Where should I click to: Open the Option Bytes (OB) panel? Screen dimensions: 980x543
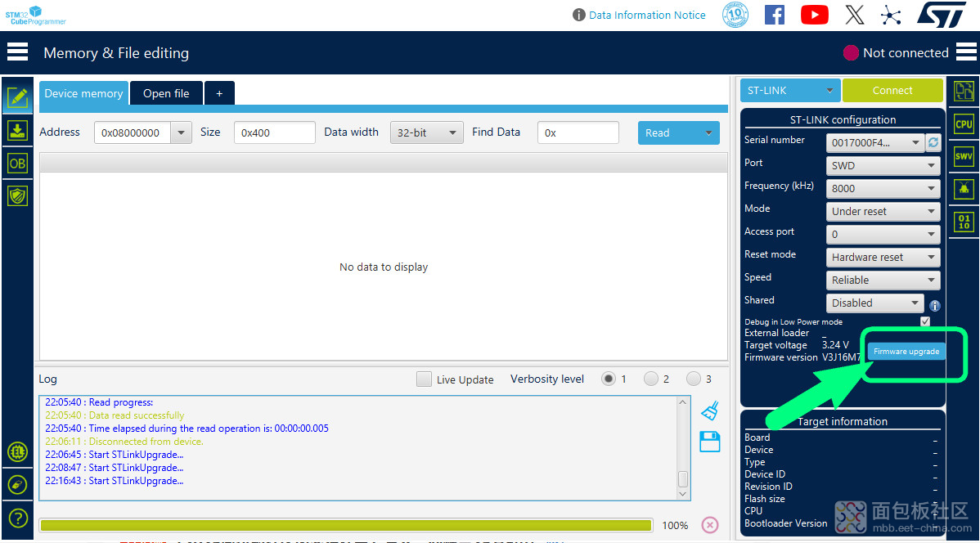(x=17, y=163)
